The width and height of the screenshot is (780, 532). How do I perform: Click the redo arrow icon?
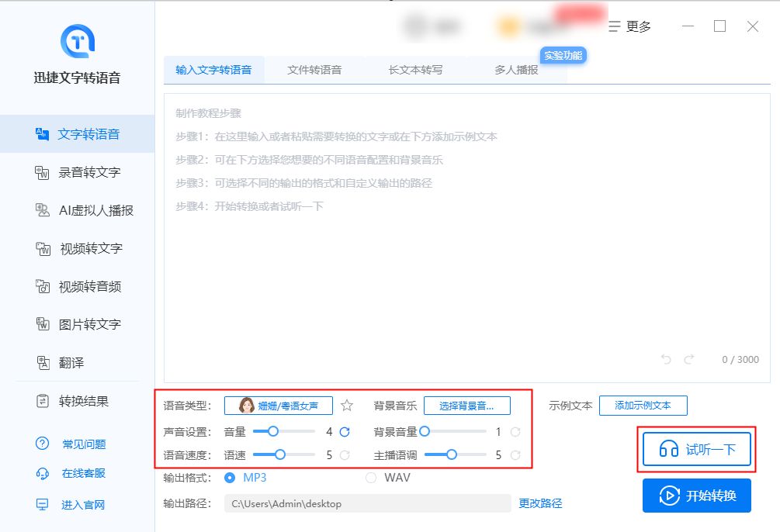point(689,359)
